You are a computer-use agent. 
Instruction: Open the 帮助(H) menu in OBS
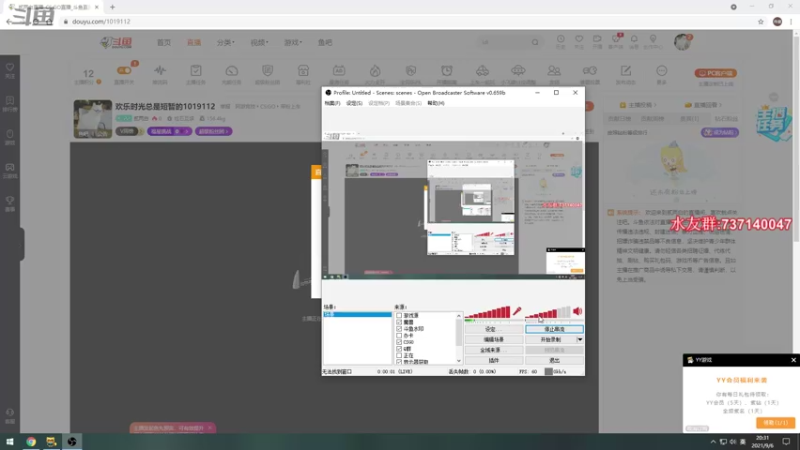tap(436, 103)
